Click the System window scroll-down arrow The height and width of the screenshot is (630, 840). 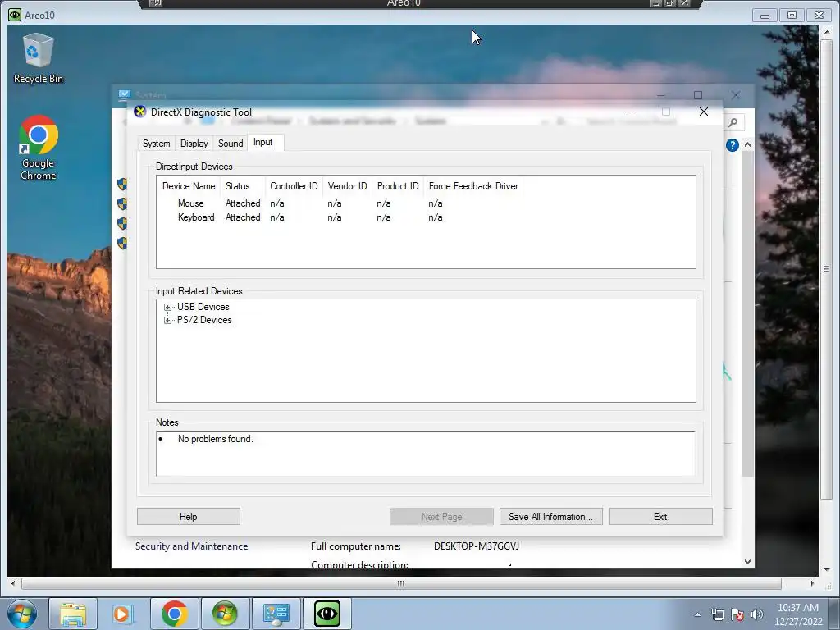click(747, 561)
